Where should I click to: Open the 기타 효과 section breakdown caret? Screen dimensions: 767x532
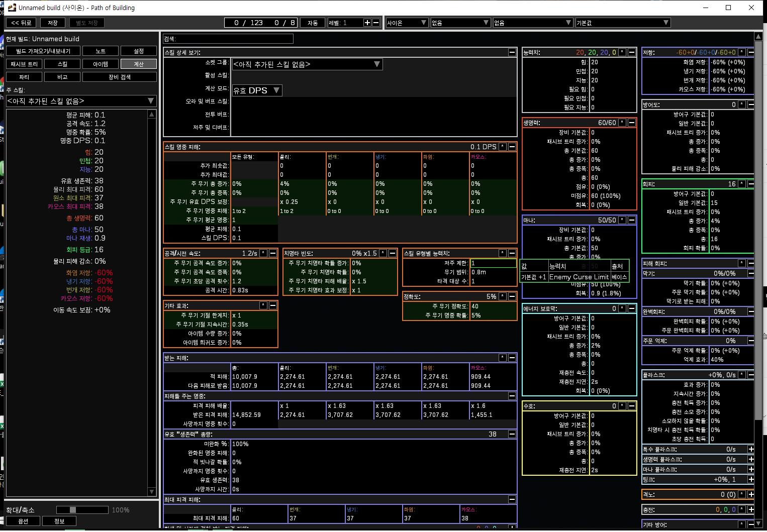point(263,305)
